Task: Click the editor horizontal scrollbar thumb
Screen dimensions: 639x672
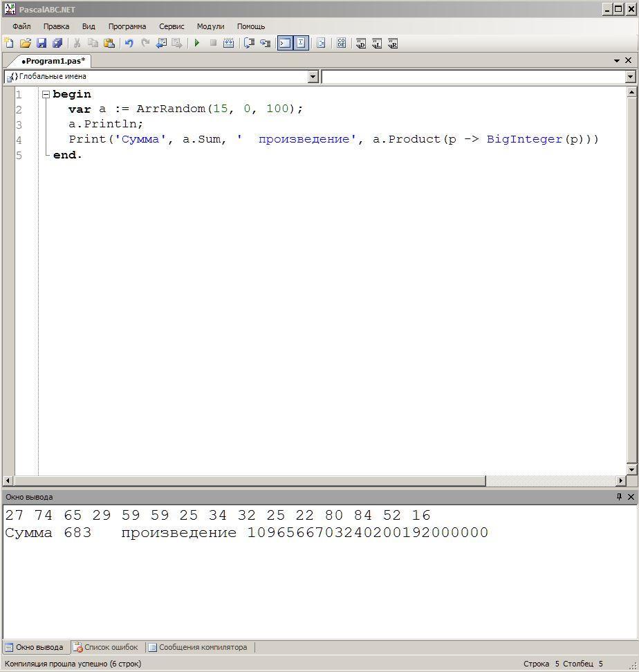Action: pos(249,481)
